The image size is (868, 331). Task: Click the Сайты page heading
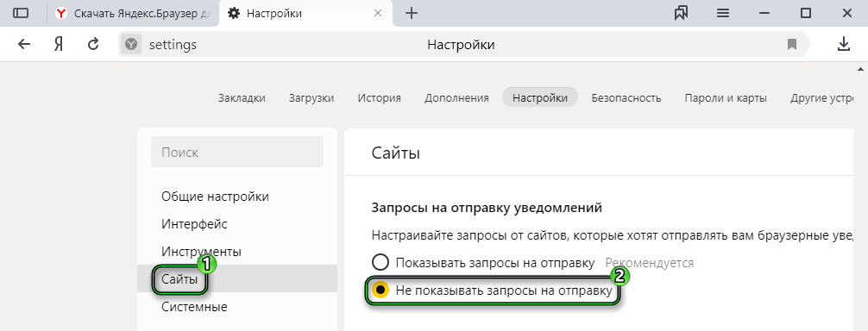click(x=396, y=153)
